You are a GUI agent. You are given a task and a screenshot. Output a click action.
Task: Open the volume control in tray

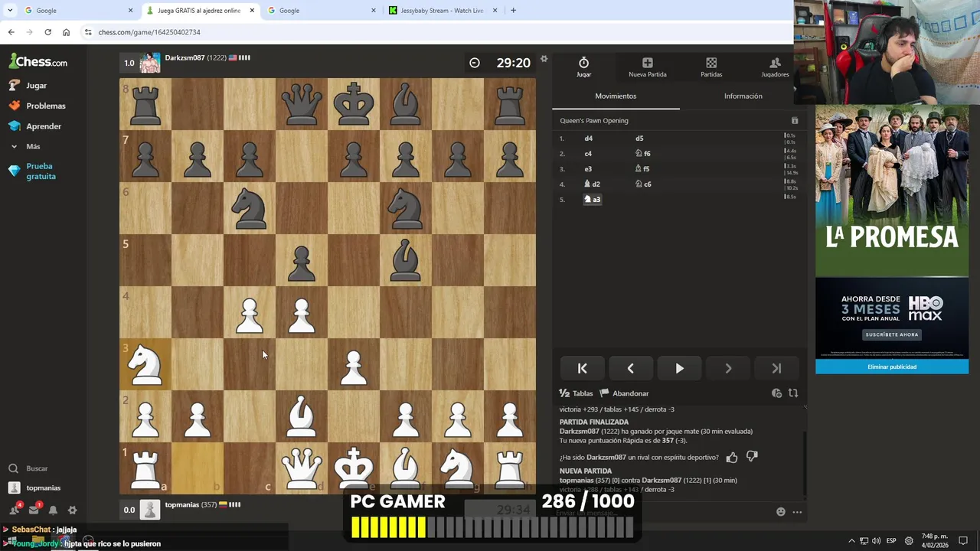pyautogui.click(x=877, y=541)
